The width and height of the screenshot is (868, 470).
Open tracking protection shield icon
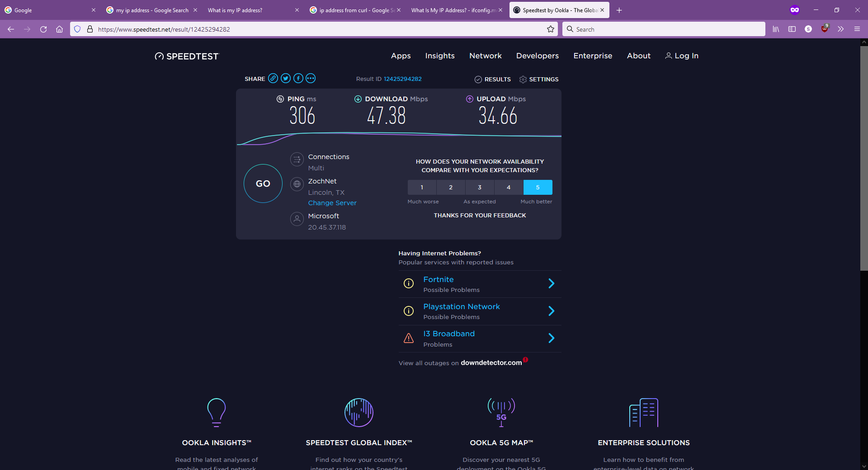click(77, 29)
